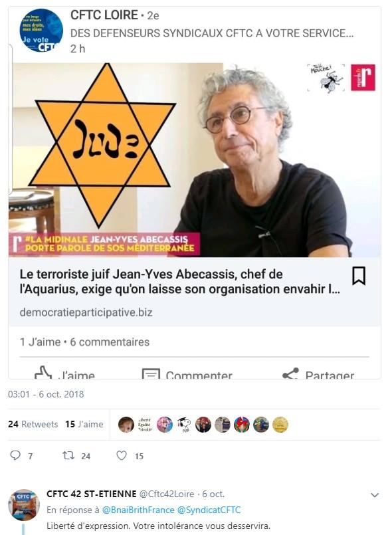Image resolution: width=392 pixels, height=535 pixels.
Task: Open the @BnaiBrithFrance mention link
Action: (138, 510)
